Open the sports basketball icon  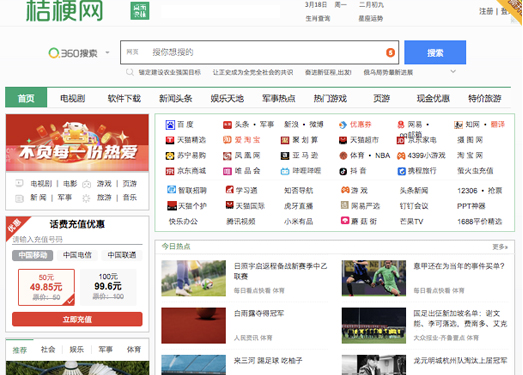343,156
